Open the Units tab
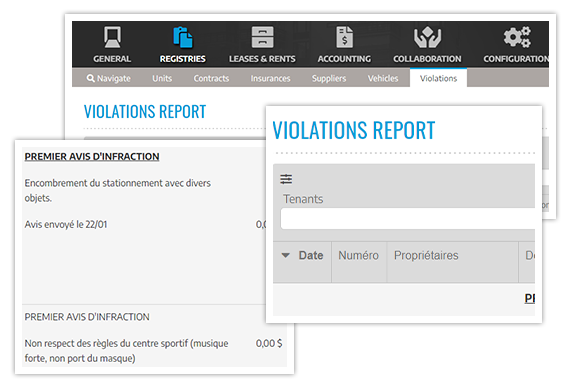Viewport: 570px width, 390px height. 162,78
